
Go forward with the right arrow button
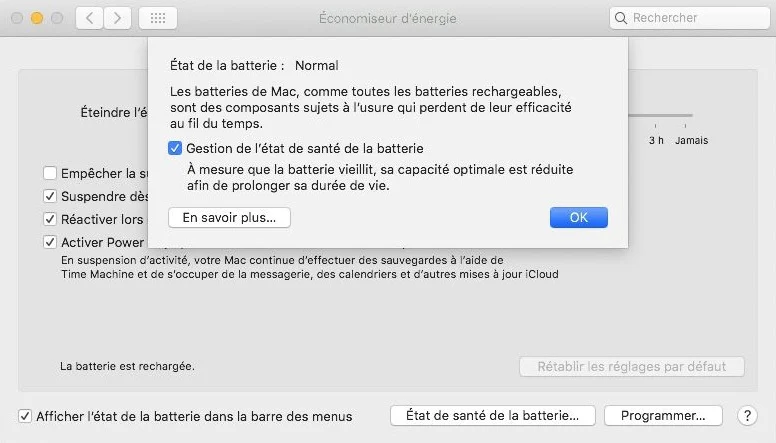117,18
